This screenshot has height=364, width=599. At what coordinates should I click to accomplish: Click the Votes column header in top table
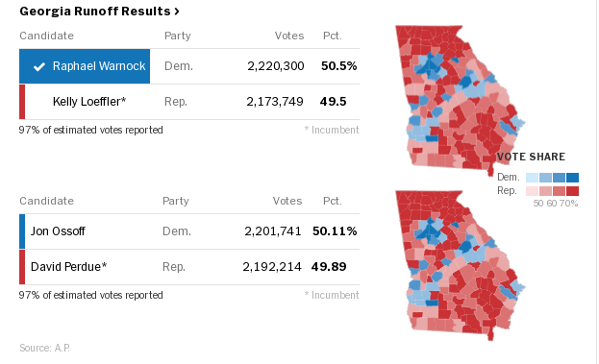(x=289, y=36)
